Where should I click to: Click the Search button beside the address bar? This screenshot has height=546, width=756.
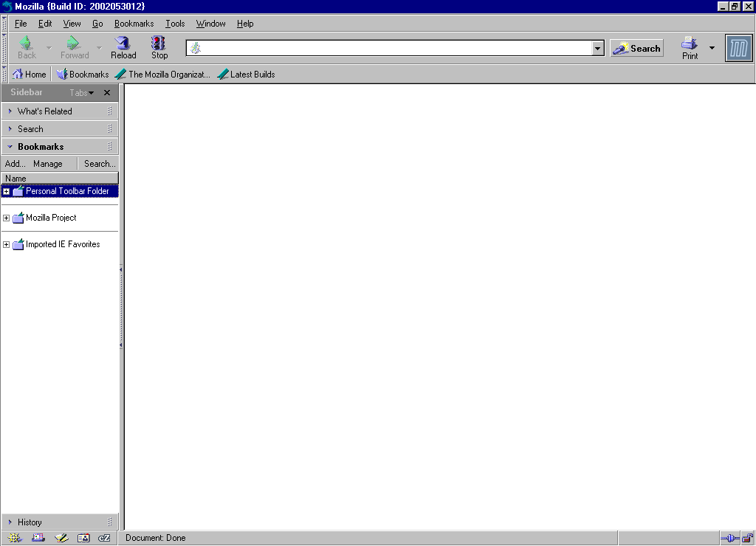(636, 48)
